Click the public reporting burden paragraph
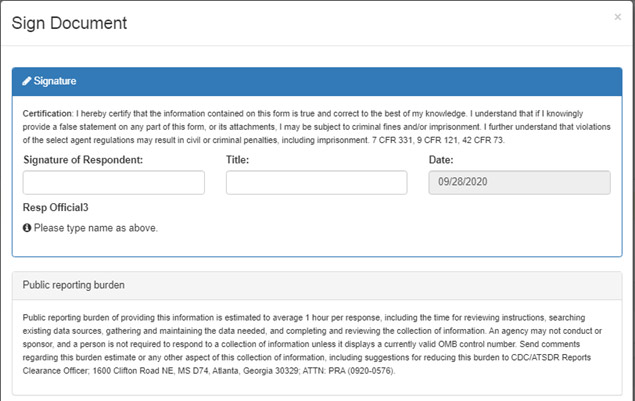 (312, 344)
